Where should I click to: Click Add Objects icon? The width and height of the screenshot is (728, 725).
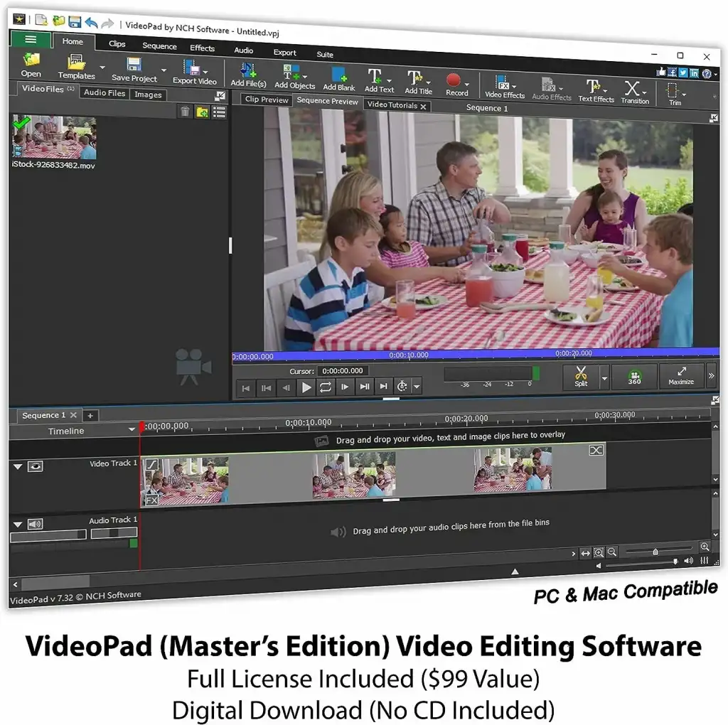tap(291, 72)
